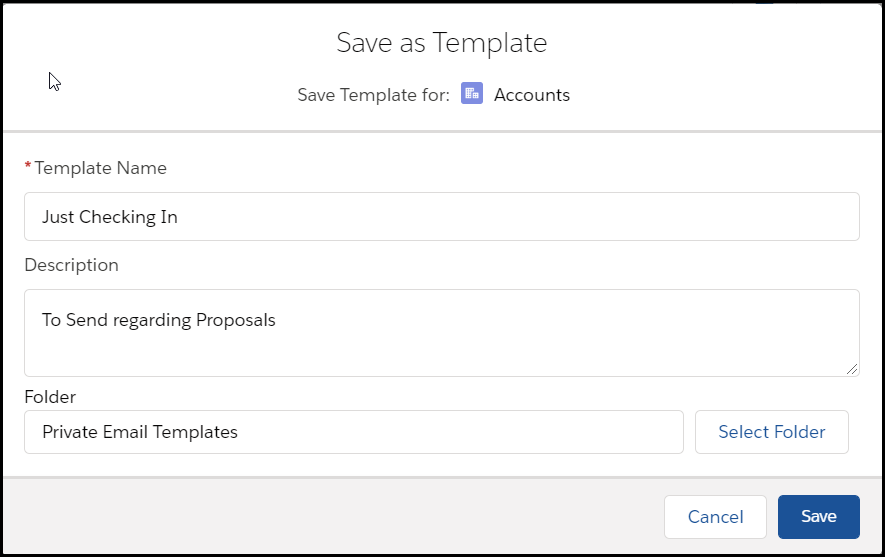The image size is (885, 557).
Task: Click the "Private Email Templates" folder value
Action: tap(140, 432)
